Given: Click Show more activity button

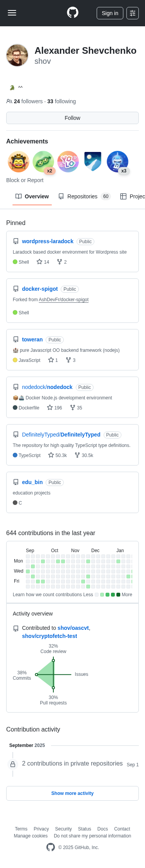Looking at the screenshot, I should tap(72, 793).
